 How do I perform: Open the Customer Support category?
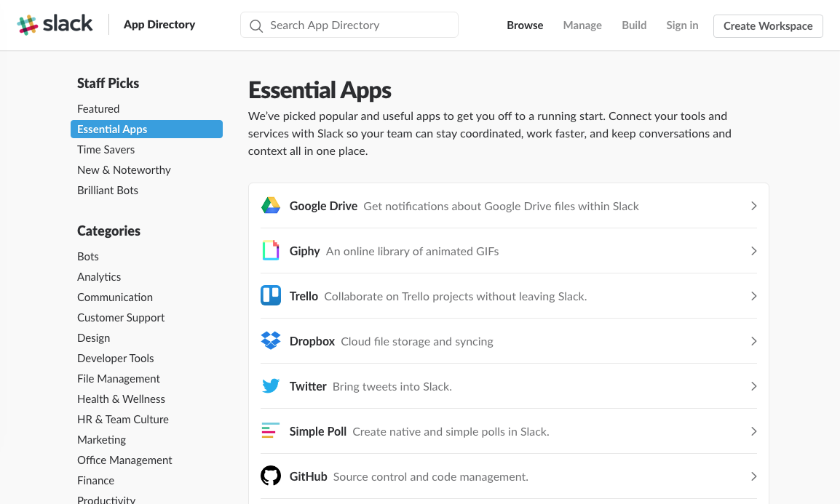tap(121, 317)
